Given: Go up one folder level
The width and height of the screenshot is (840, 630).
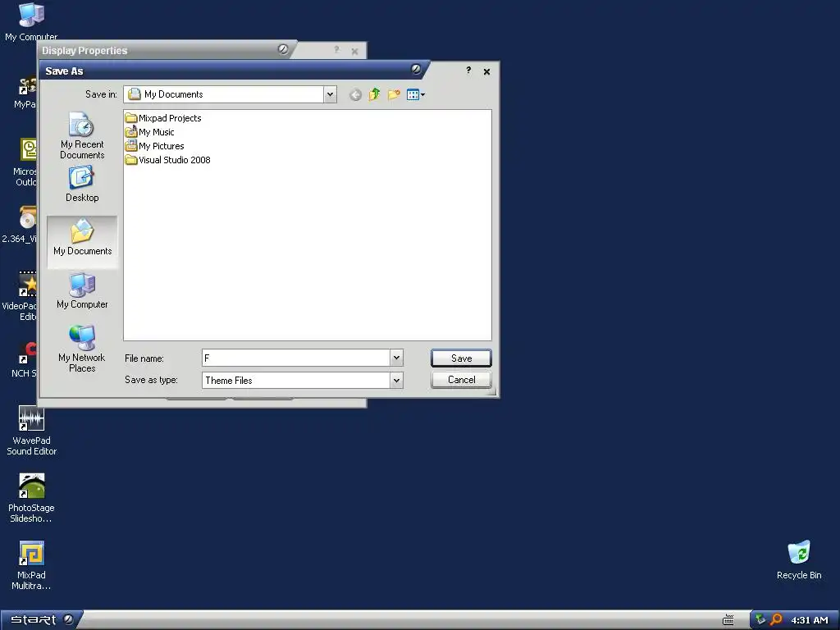Looking at the screenshot, I should 374,95.
